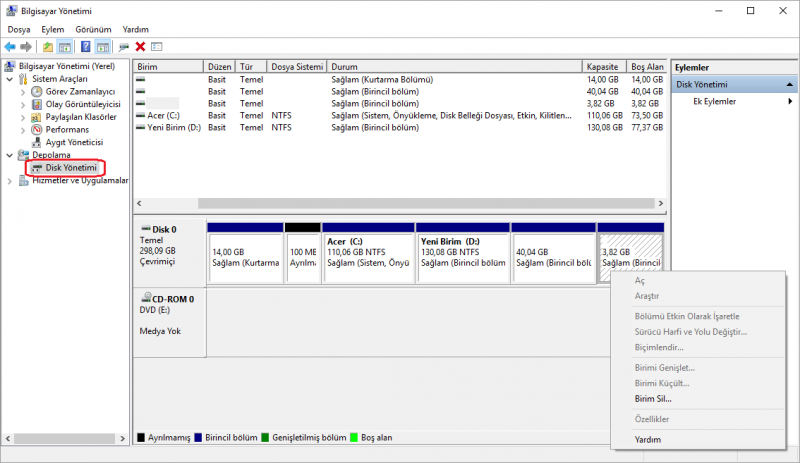Click the volume list horizontal scrollbar thumb
This screenshot has width=800, height=463.
click(x=426, y=203)
